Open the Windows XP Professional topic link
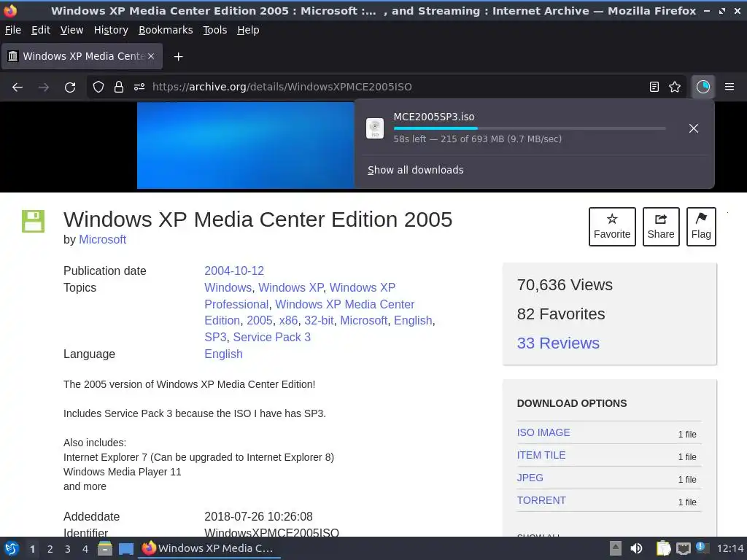The width and height of the screenshot is (747, 560). [x=300, y=296]
